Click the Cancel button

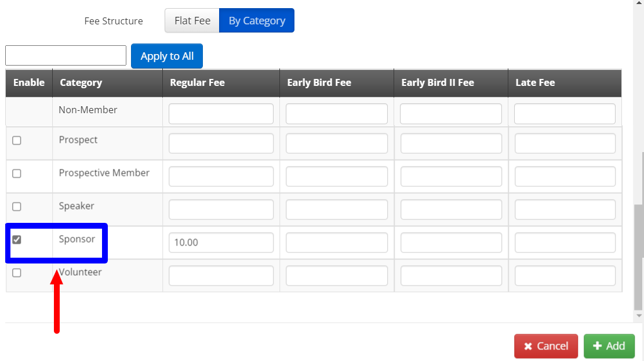click(545, 346)
